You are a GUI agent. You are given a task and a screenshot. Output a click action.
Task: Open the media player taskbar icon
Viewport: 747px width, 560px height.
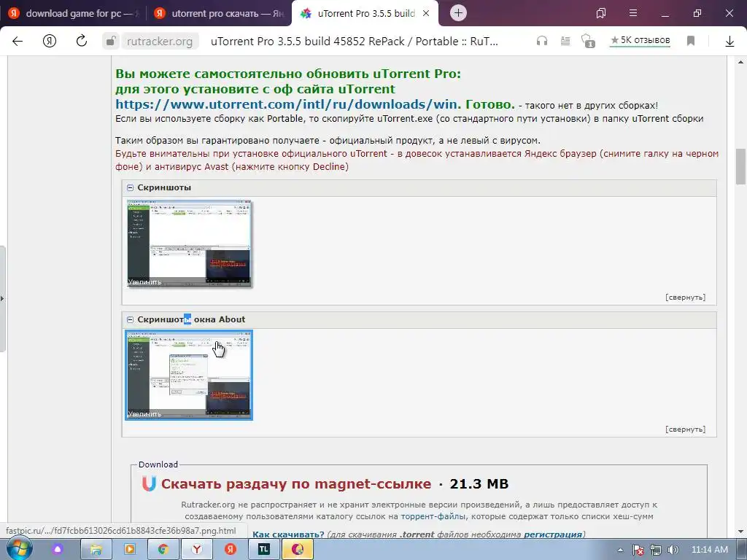[129, 549]
